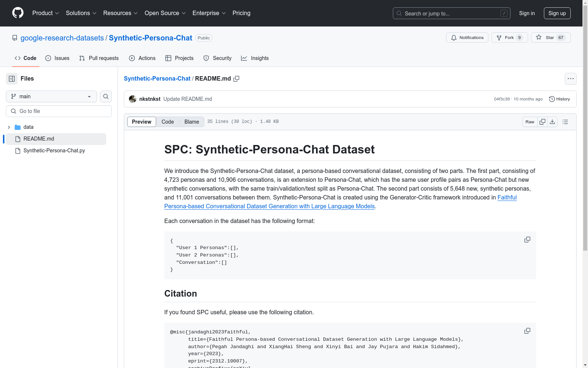
Task: Copy raw file contents icon
Action: click(x=542, y=122)
